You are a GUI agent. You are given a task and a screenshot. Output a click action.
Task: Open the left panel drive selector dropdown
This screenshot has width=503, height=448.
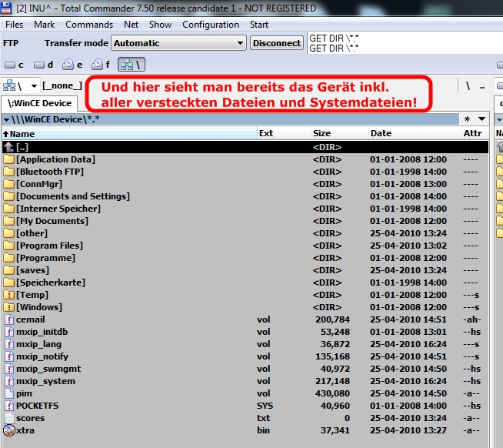click(x=21, y=86)
